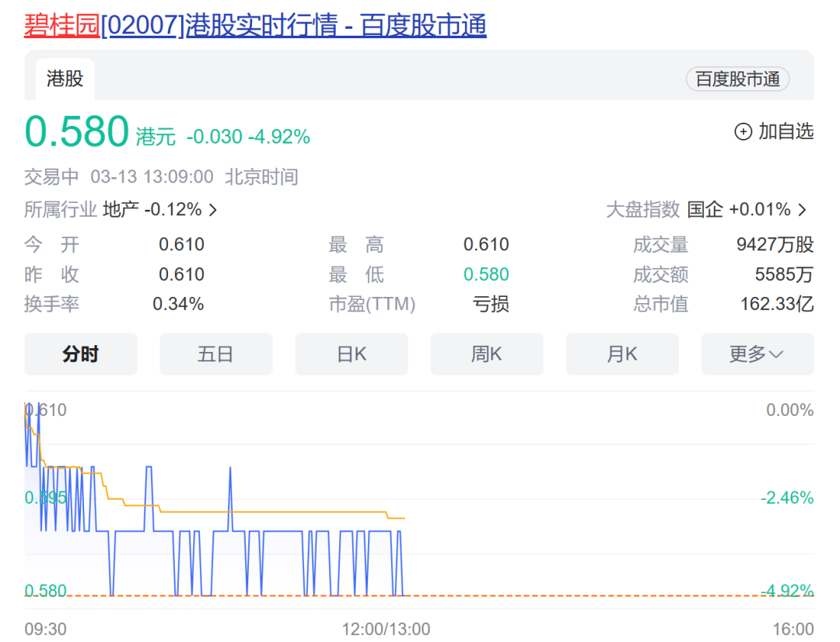Click 总市值 value 162.33亿
Viewport: 840px width, 642px height.
click(777, 304)
